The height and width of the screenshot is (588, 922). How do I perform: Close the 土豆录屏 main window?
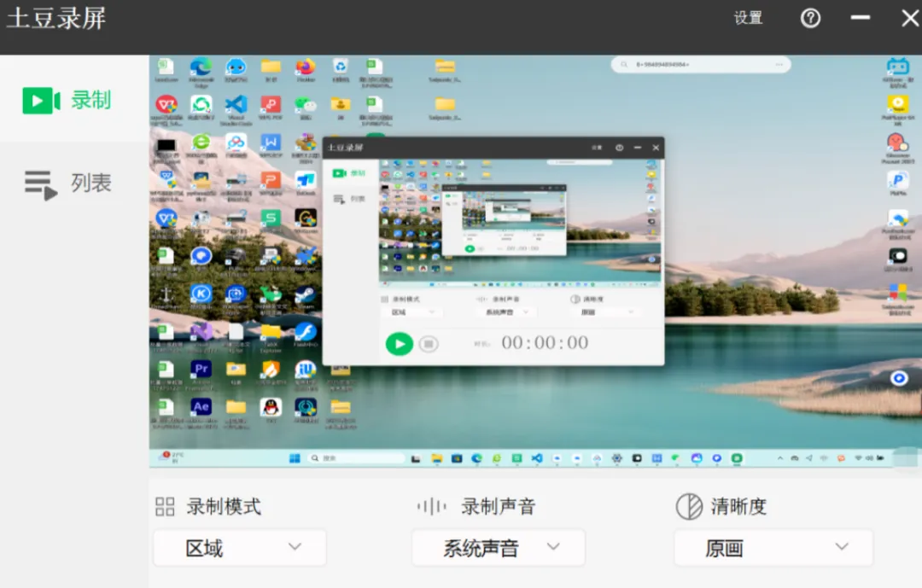(911, 18)
